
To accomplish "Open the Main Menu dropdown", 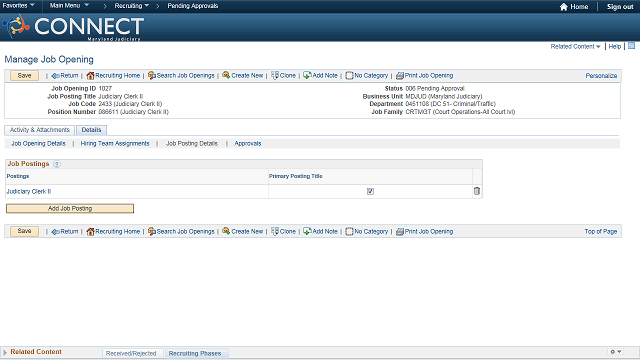I will tap(69, 6).
